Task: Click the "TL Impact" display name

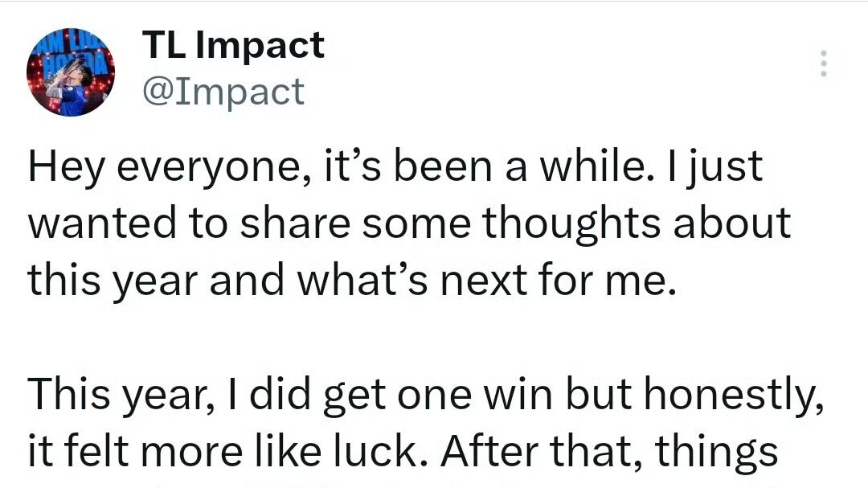Action: click(x=232, y=46)
